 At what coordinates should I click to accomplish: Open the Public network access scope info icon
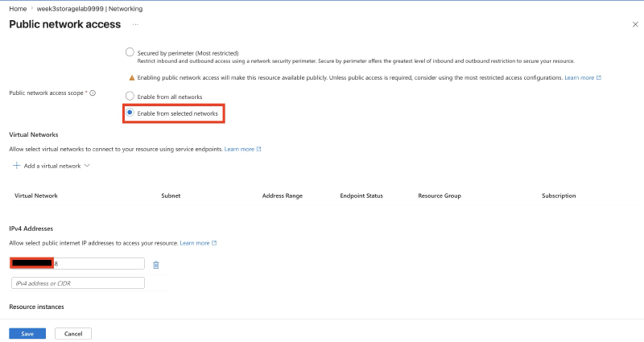point(93,93)
